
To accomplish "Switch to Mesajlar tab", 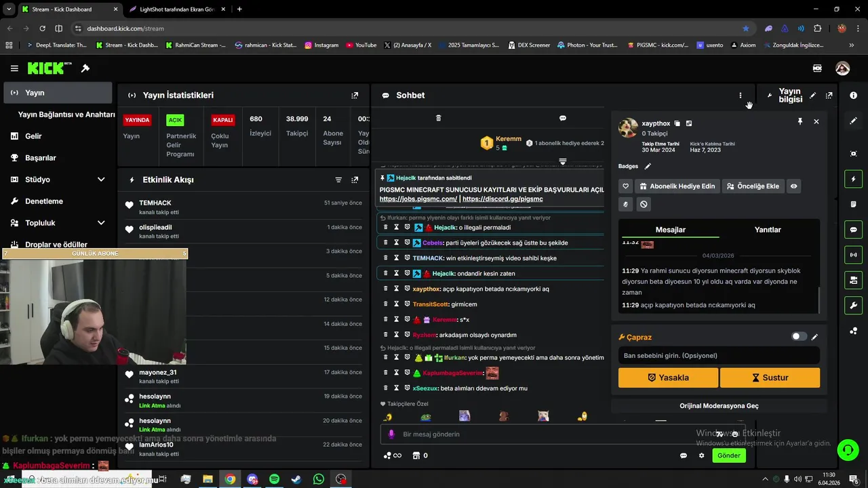I will (x=670, y=230).
